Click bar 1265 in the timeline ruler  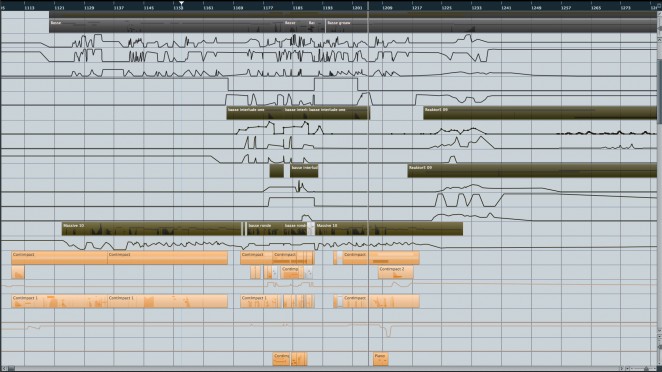pos(596,8)
